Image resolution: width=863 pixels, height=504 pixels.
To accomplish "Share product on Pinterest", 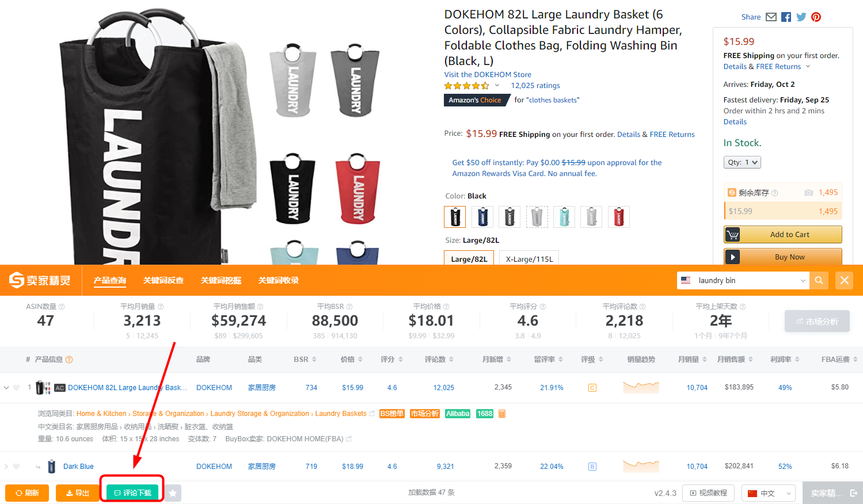I will [x=816, y=17].
